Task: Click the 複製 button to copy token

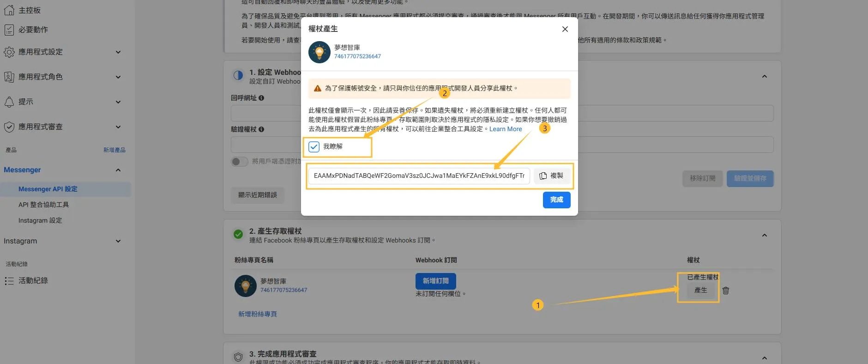Action: coord(552,176)
